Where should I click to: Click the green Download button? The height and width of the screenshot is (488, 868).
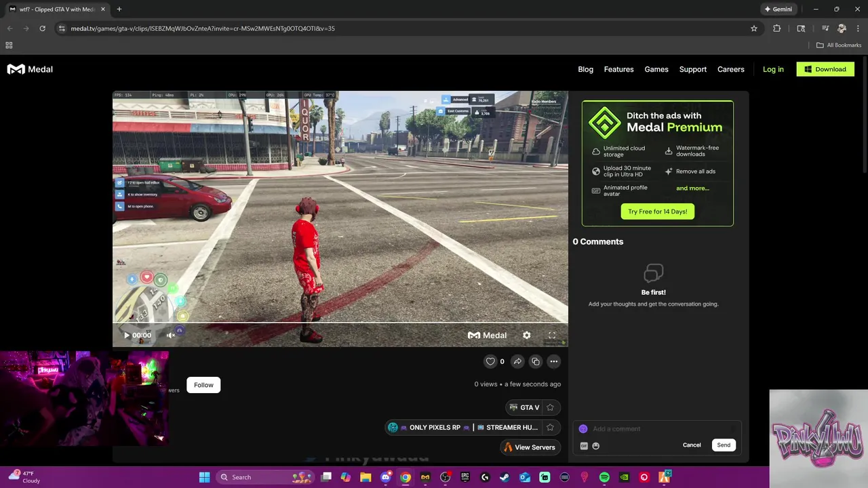(x=825, y=69)
